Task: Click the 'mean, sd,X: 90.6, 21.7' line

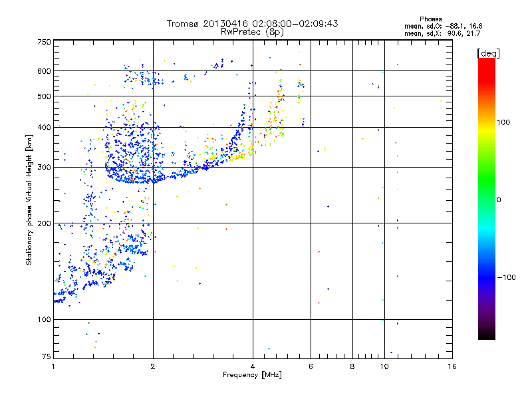Action: tap(442, 33)
